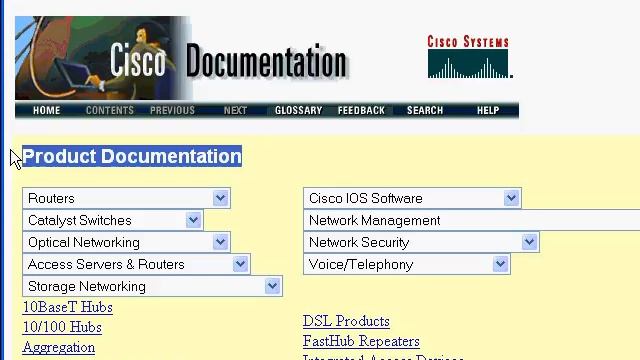This screenshot has width=640, height=360.
Task: Go to the PREVIOUS page
Action: [172, 110]
